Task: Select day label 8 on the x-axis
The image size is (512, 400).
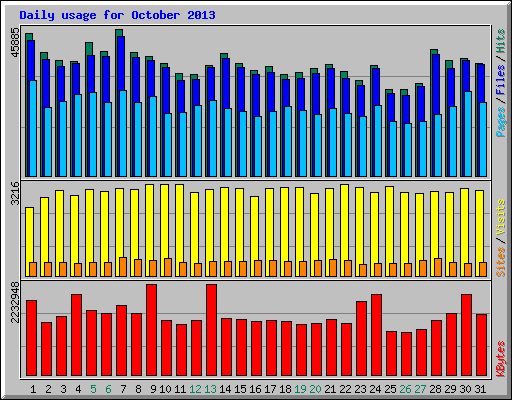Action: (x=138, y=389)
